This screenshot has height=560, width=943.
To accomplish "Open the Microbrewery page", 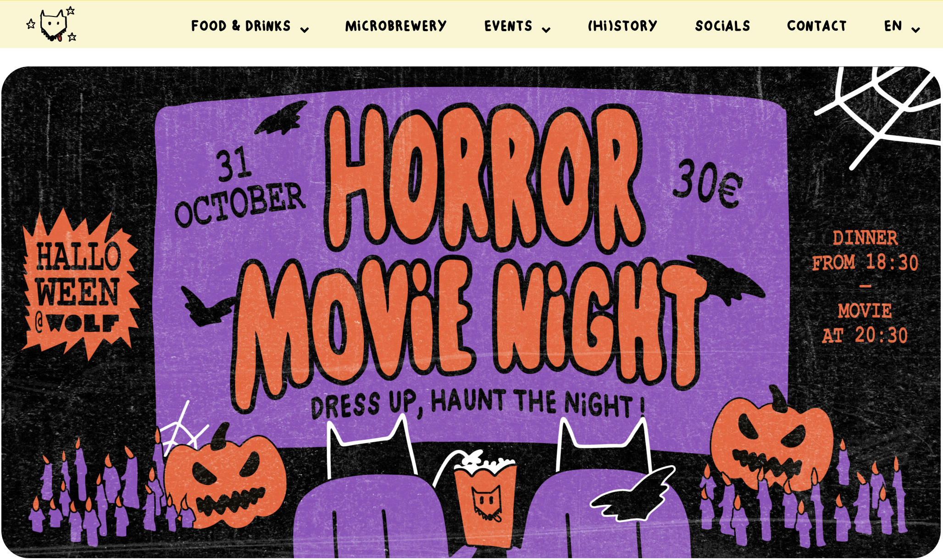I will (396, 26).
